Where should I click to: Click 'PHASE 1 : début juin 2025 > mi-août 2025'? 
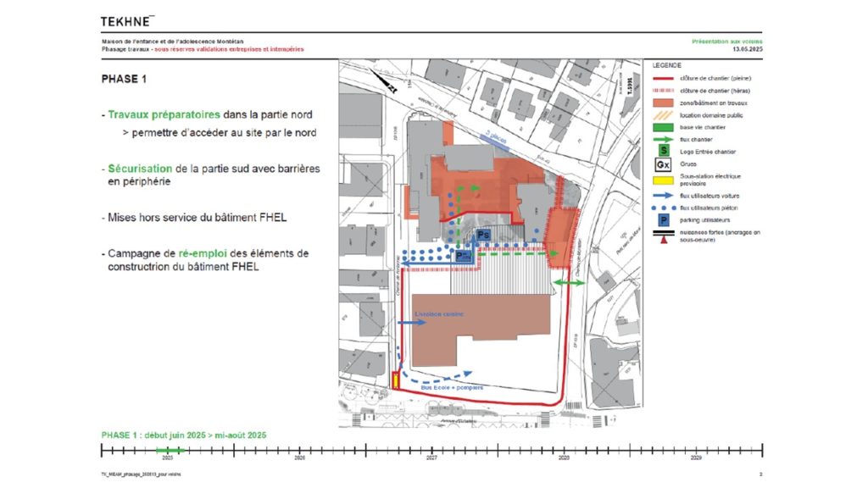coord(184,435)
